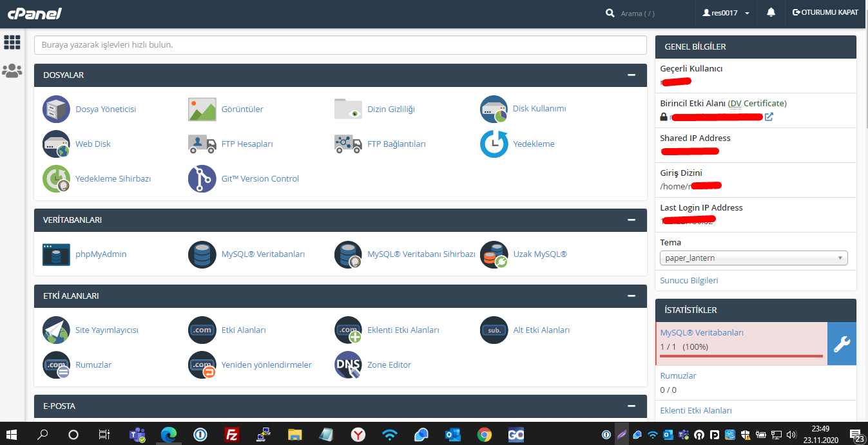Click the external link icon beside the domain
The image size is (868, 445).
[769, 117]
